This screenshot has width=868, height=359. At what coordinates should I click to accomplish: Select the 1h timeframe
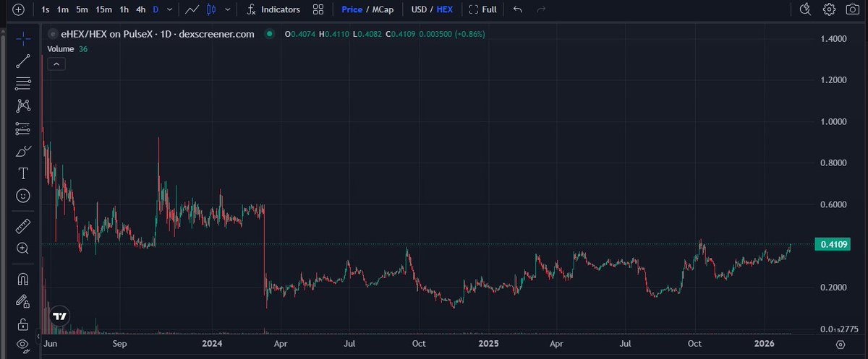124,10
